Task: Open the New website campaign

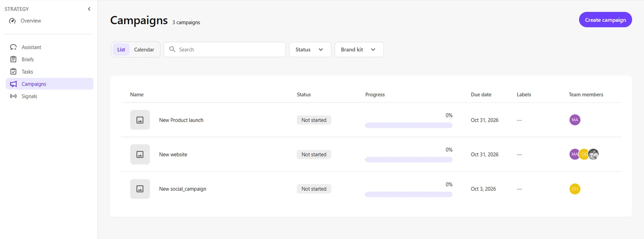Action: [173, 154]
